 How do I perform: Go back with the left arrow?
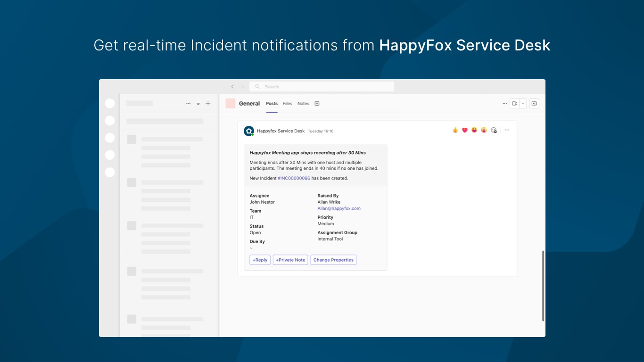coord(232,87)
